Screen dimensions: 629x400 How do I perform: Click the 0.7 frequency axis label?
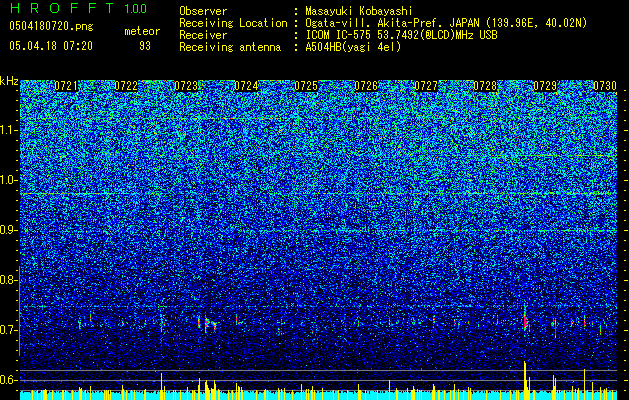[8, 330]
